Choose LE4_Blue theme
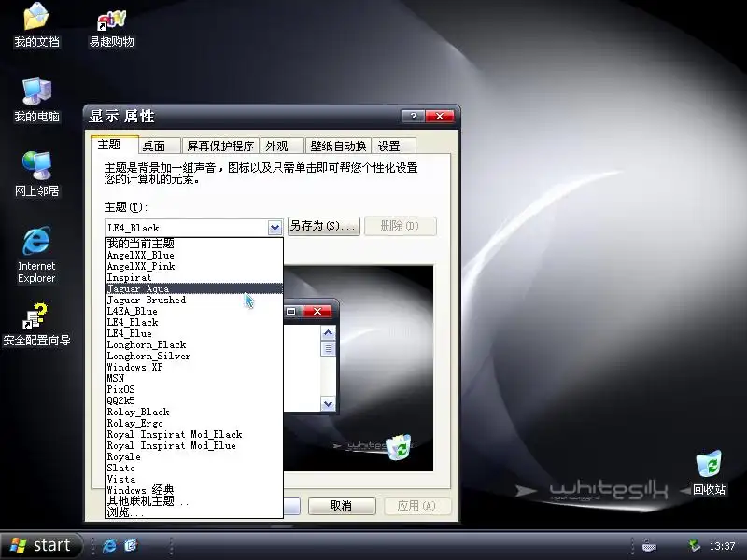The height and width of the screenshot is (560, 747). pos(193,333)
